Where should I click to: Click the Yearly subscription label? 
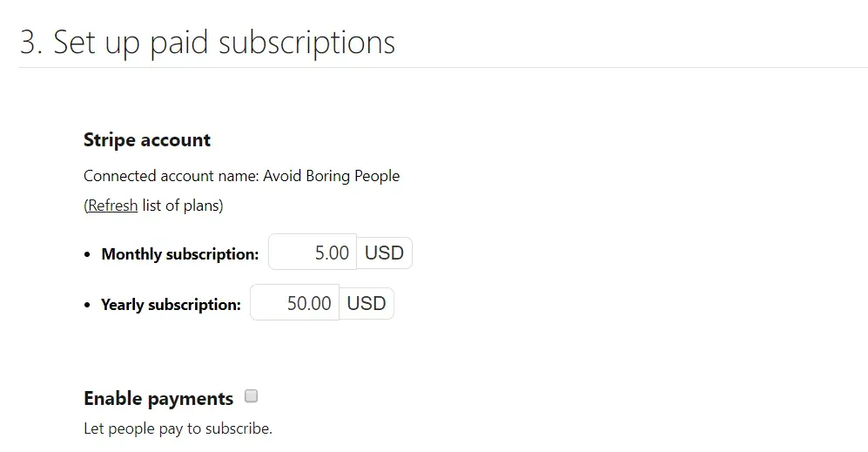(171, 305)
